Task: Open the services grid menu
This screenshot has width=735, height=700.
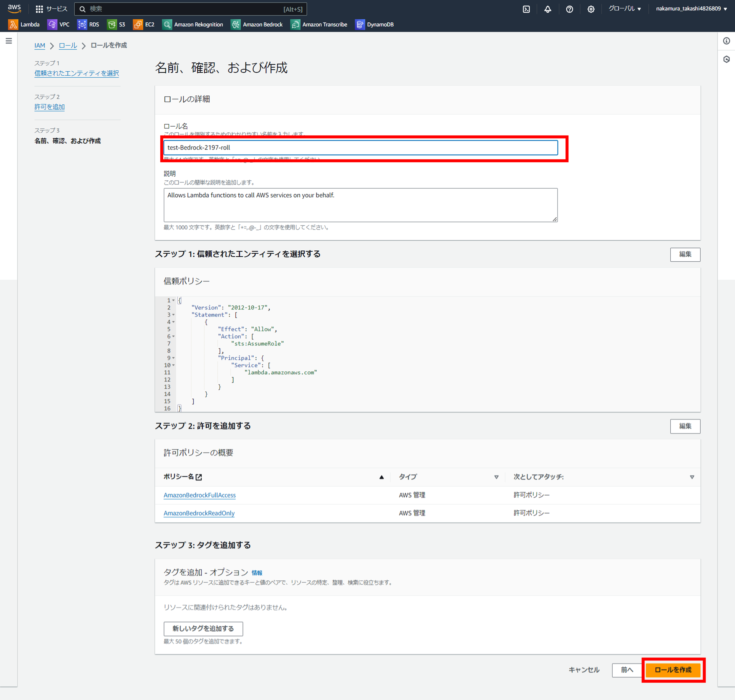Action: 39,9
